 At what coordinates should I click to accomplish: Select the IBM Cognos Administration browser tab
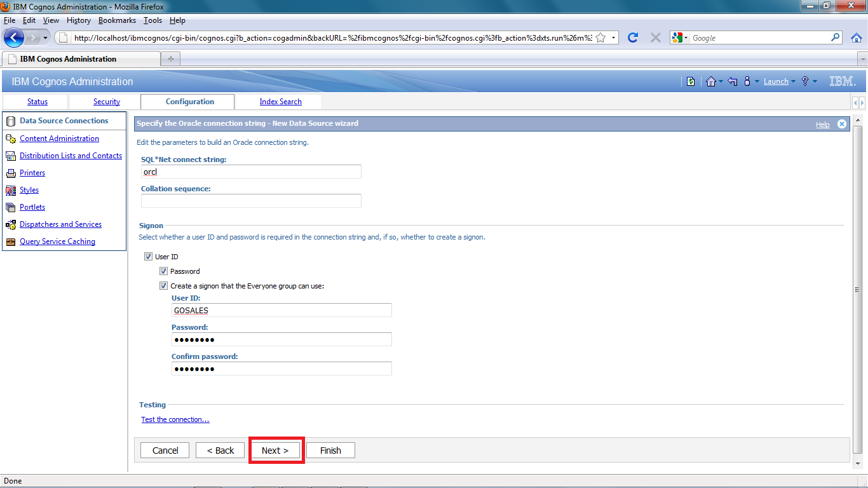click(81, 58)
